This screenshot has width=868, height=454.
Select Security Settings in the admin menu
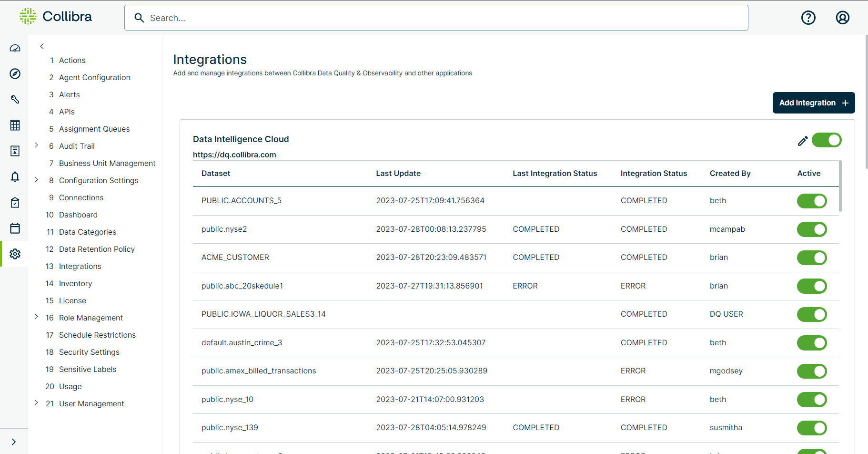89,352
